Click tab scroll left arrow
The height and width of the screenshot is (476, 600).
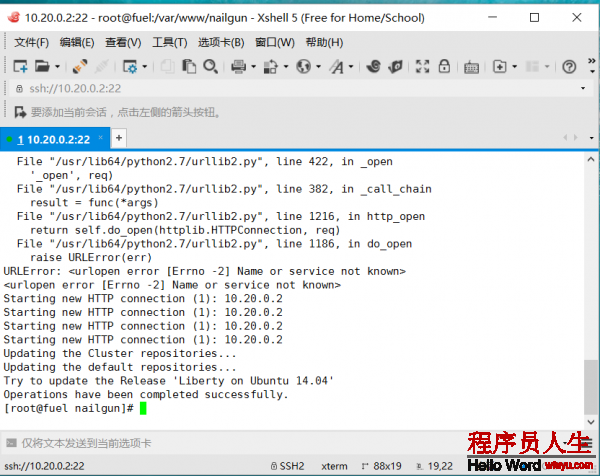click(565, 137)
